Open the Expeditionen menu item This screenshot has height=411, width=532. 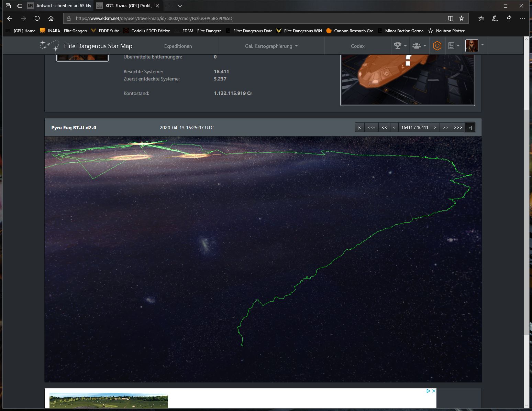point(178,46)
